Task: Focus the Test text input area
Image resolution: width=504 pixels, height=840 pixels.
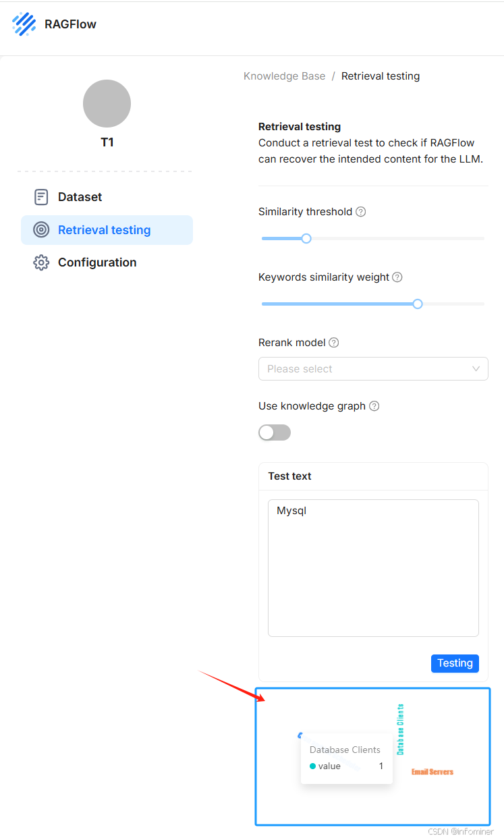Action: (373, 567)
